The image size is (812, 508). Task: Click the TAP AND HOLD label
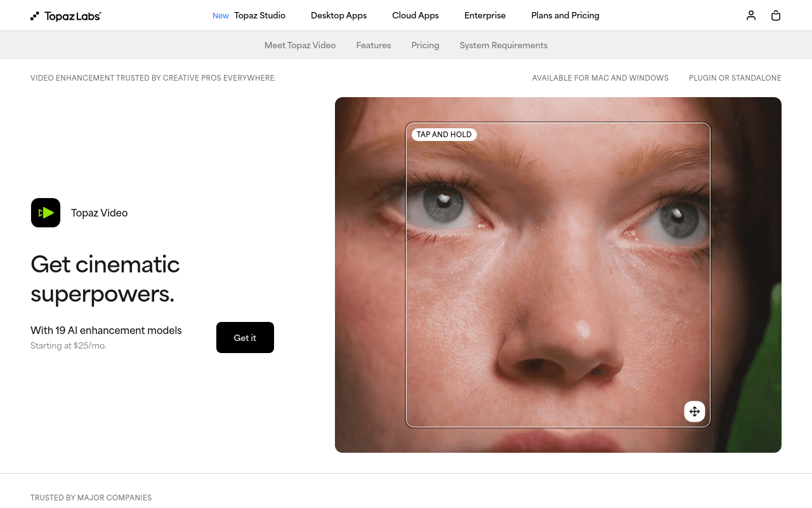444,135
